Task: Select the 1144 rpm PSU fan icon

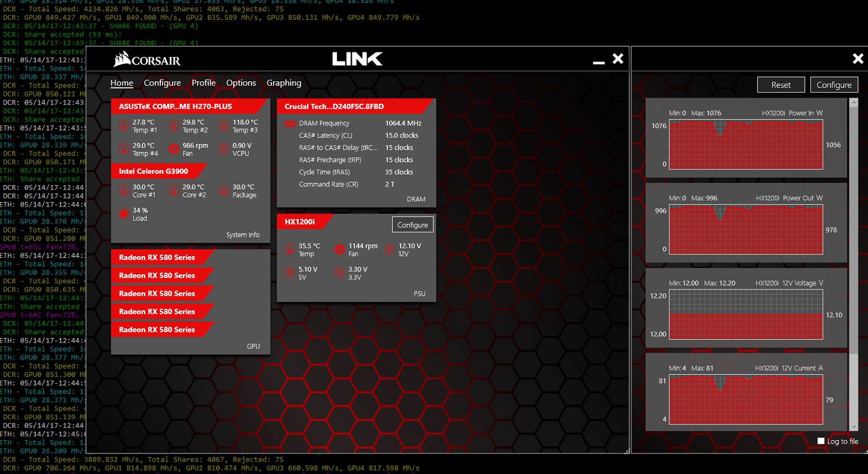Action: [339, 249]
